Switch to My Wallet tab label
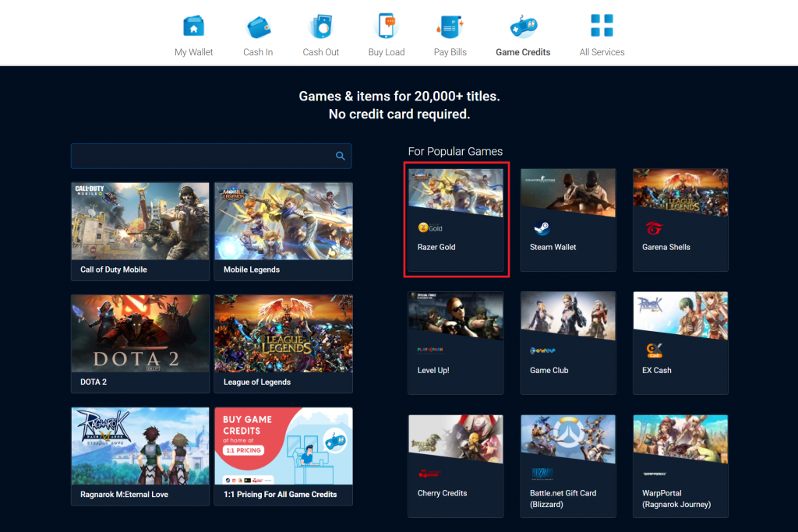This screenshot has width=798, height=532. (193, 52)
